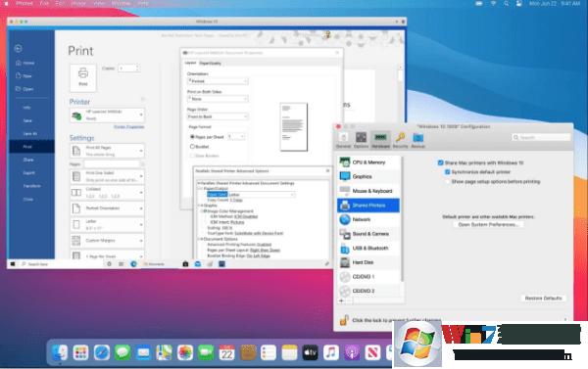Image resolution: width=588 pixels, height=369 pixels.
Task: Open the Print on Both Sides dropdown
Action: coord(218,99)
